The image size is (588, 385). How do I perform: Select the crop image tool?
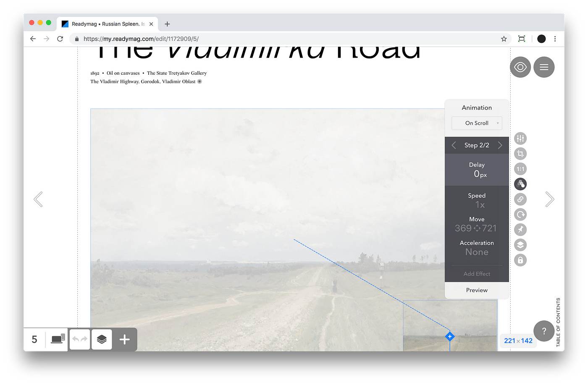[x=520, y=154]
